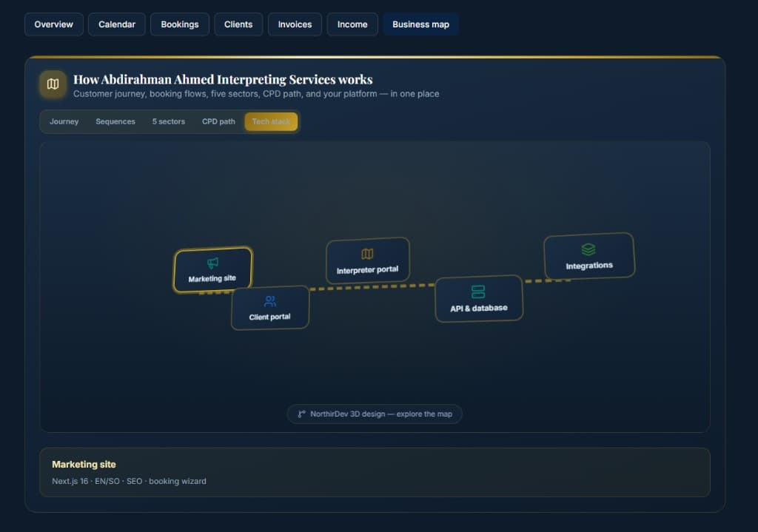Image resolution: width=758 pixels, height=532 pixels.
Task: Show the CPD path view
Action: tap(218, 122)
